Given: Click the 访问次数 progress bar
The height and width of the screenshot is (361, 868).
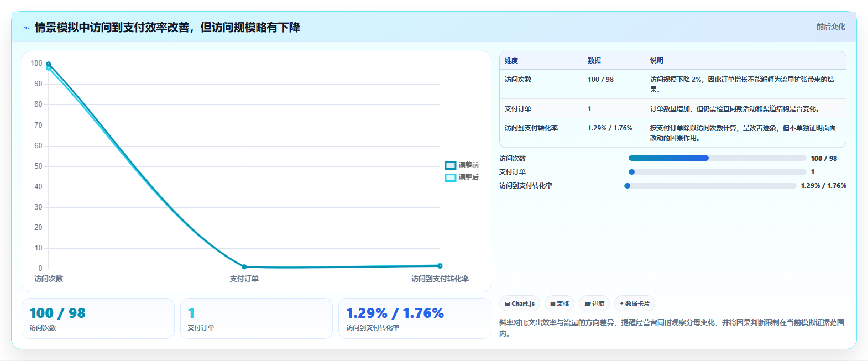Looking at the screenshot, I should 718,158.
